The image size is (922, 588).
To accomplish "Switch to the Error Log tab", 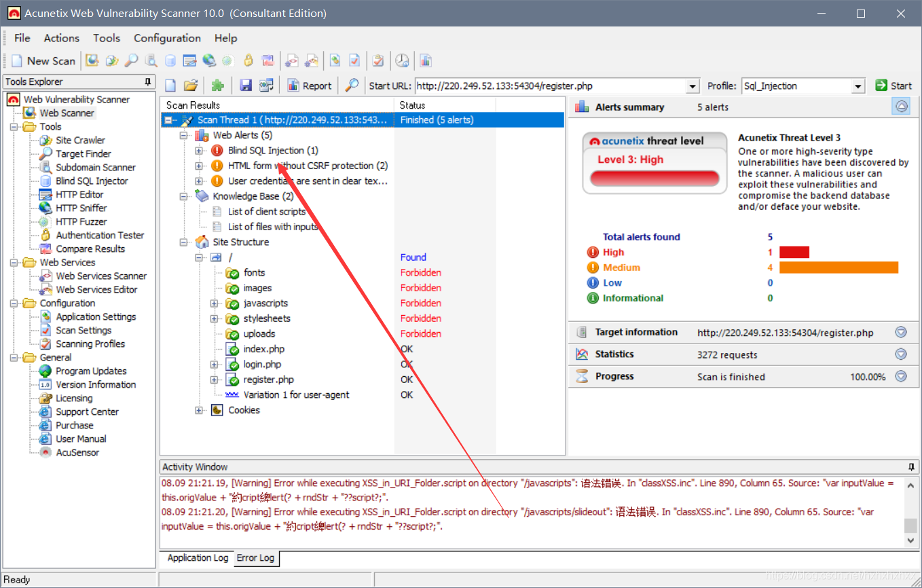I will click(x=255, y=558).
